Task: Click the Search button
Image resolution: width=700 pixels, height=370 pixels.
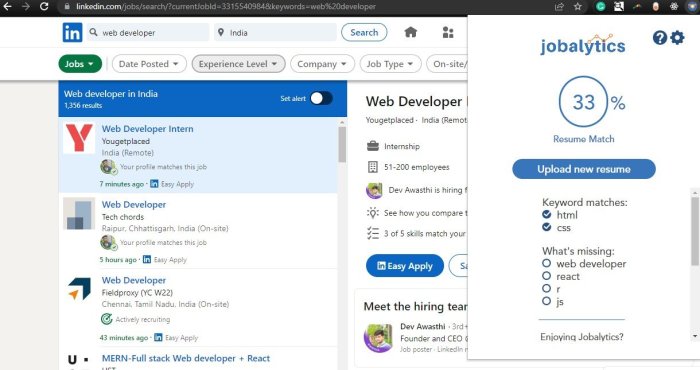Action: point(364,33)
